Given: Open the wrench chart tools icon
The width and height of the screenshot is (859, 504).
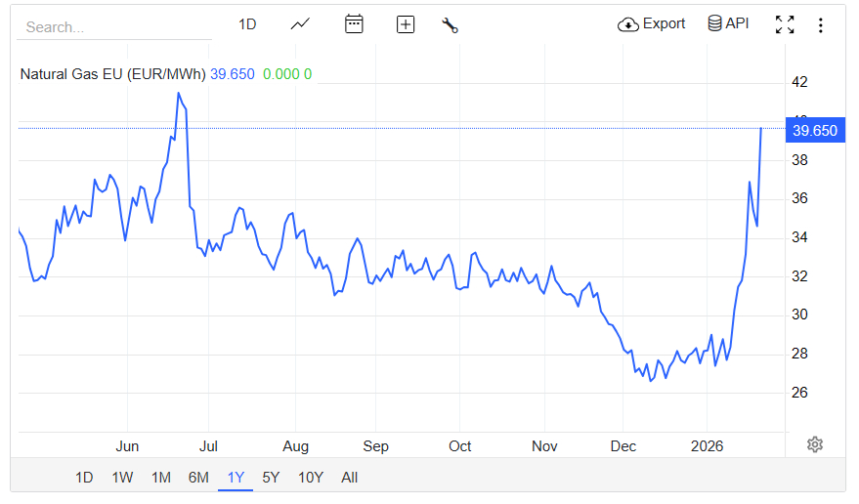Looking at the screenshot, I should tap(450, 24).
